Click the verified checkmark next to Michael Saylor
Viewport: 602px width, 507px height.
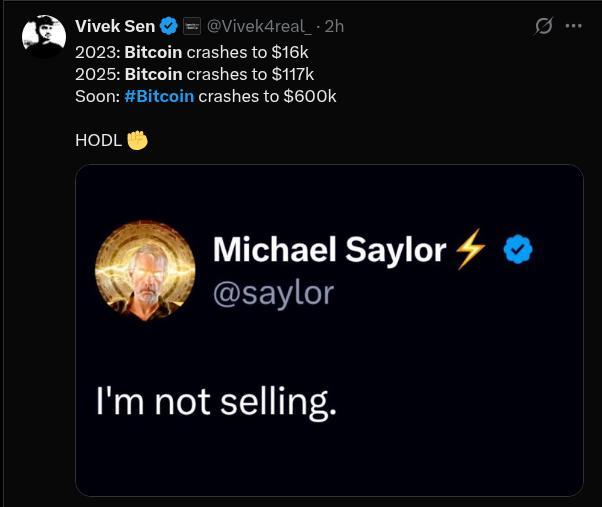(517, 250)
